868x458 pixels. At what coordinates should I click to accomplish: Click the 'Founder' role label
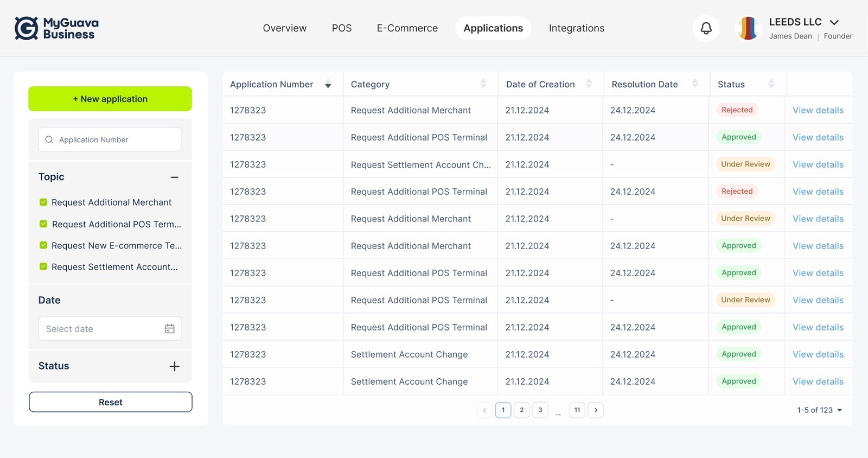click(838, 36)
